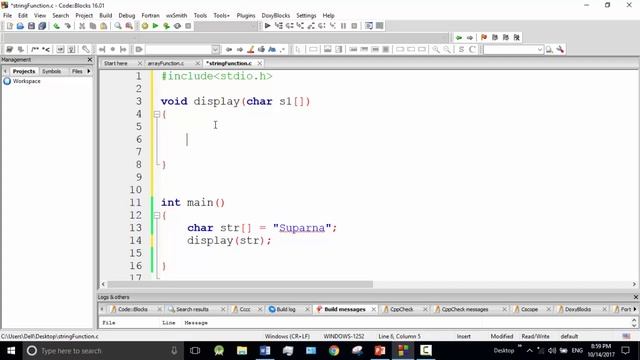Click the Copy toolbar icon

pos(93,26)
